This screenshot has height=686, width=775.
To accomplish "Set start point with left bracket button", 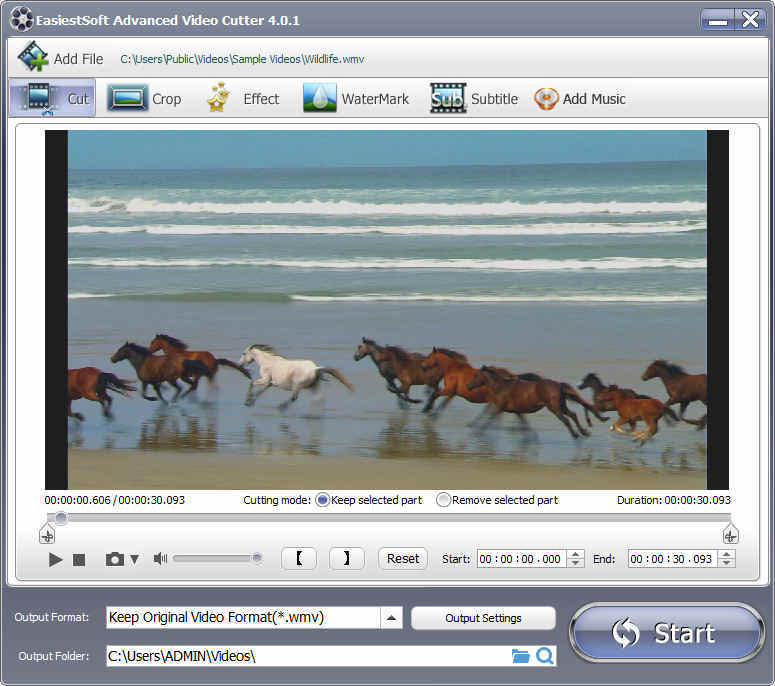I will [x=299, y=558].
